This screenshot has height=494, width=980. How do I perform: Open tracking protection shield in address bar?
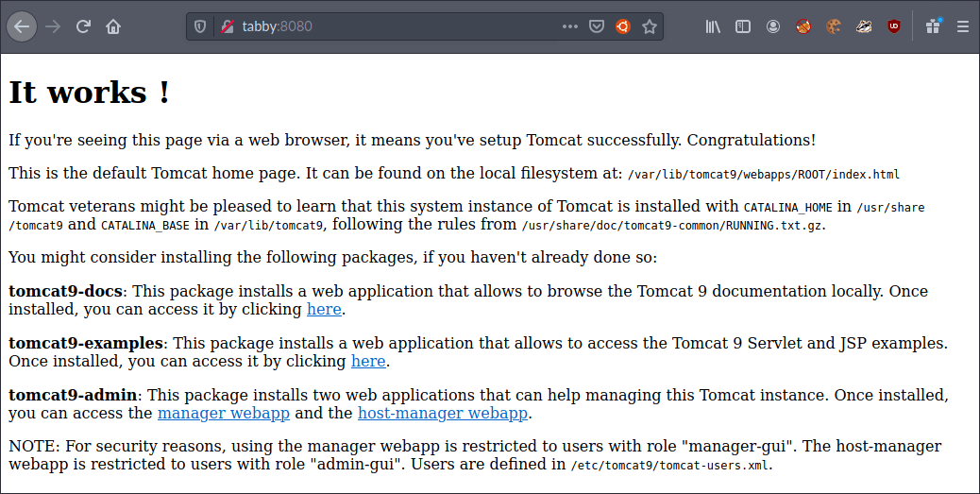pos(200,26)
